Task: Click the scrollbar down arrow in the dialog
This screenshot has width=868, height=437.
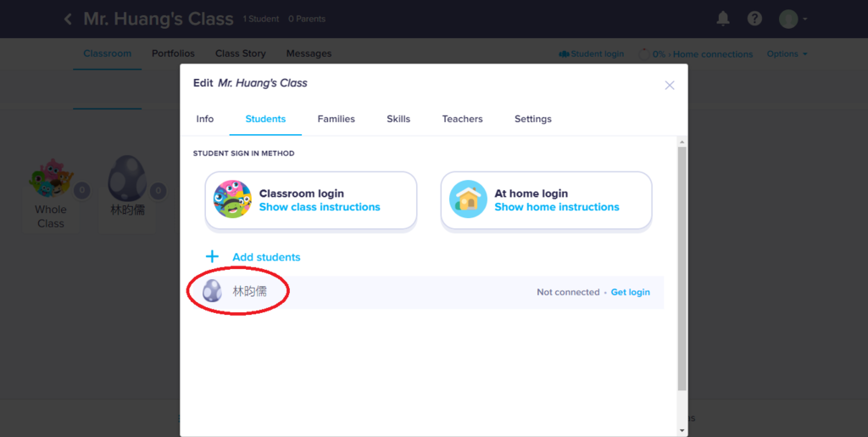Action: (682, 430)
